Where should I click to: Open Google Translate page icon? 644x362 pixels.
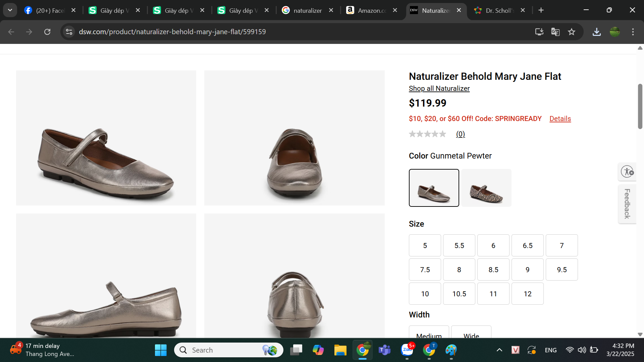[x=555, y=32]
